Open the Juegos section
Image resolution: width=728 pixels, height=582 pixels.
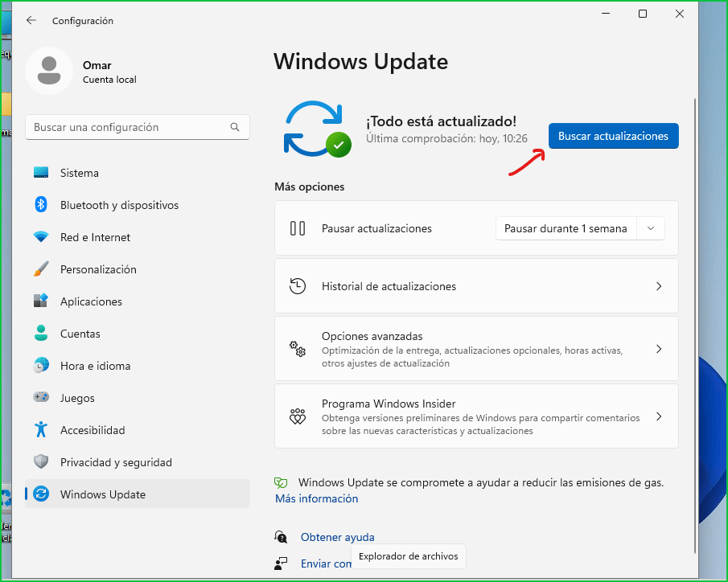point(138,397)
